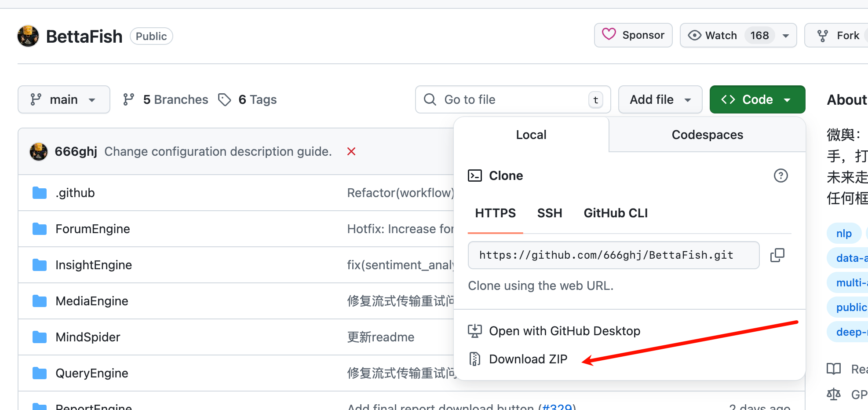Image resolution: width=868 pixels, height=410 pixels.
Task: Open the QueryEngine folder
Action: (x=92, y=373)
